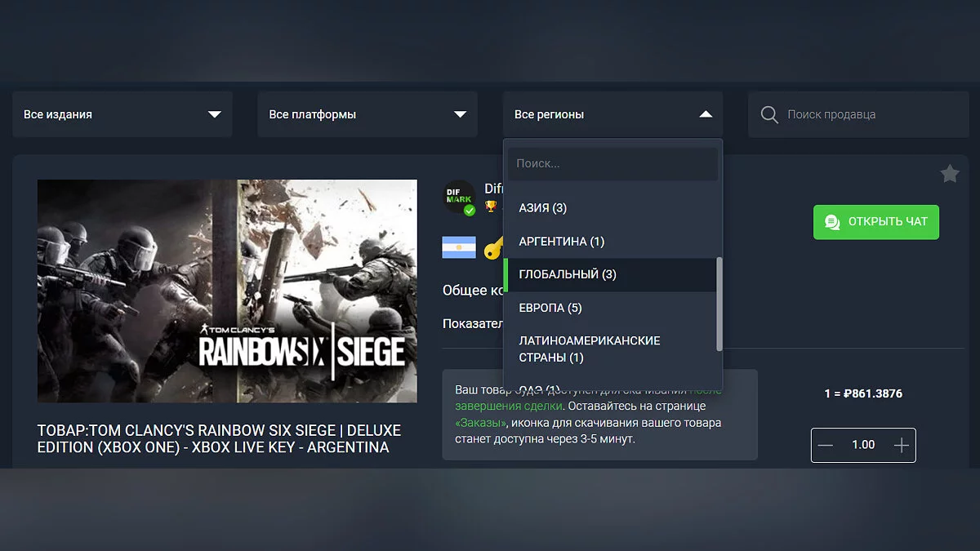The image size is (980, 551).
Task: Click the Argentina flag icon
Action: coord(459,247)
